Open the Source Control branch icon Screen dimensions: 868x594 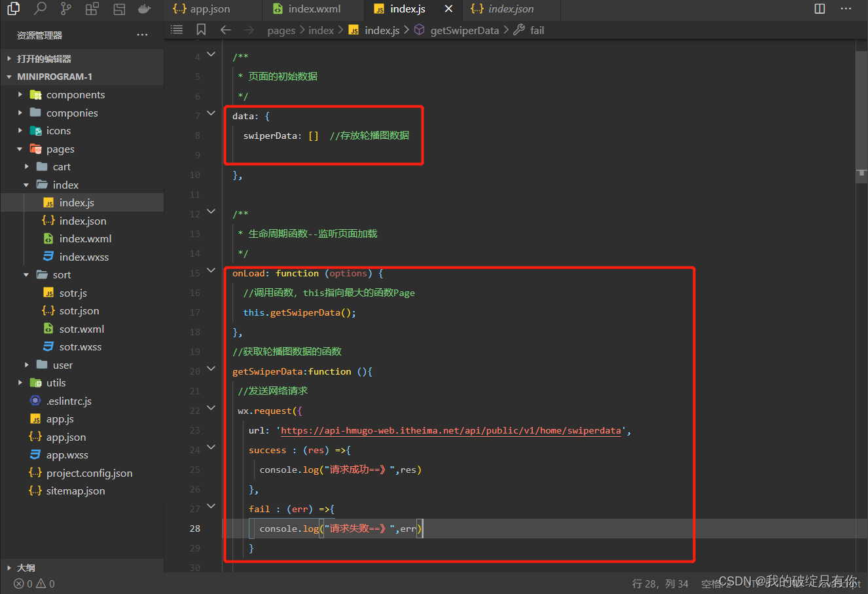[x=65, y=9]
